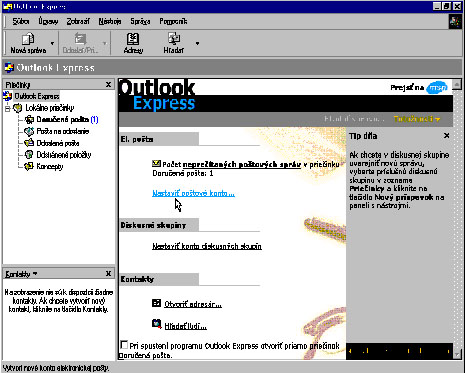Click the MSN butterfly logo

437,88
